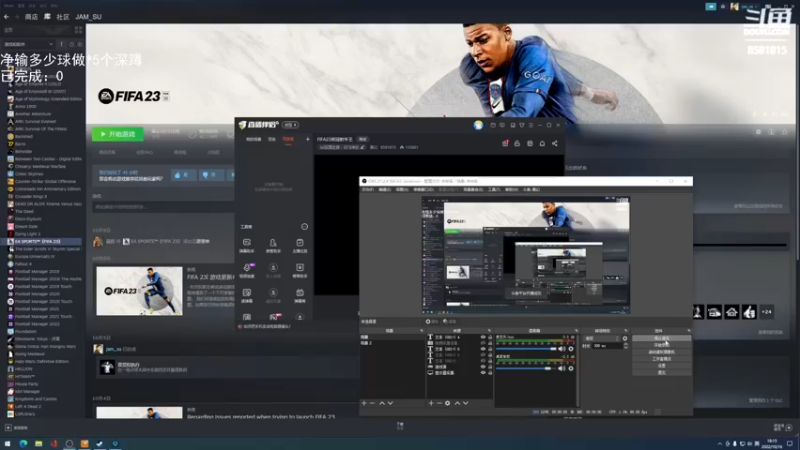This screenshot has width=800, height=450.
Task: Go back with the Steam back arrow
Action: point(6,17)
